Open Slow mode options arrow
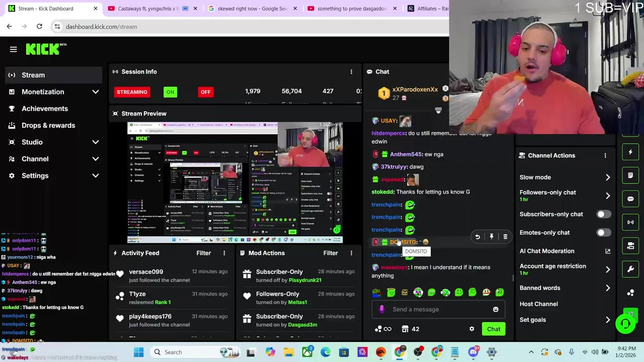This screenshot has width=644, height=362. click(x=608, y=177)
